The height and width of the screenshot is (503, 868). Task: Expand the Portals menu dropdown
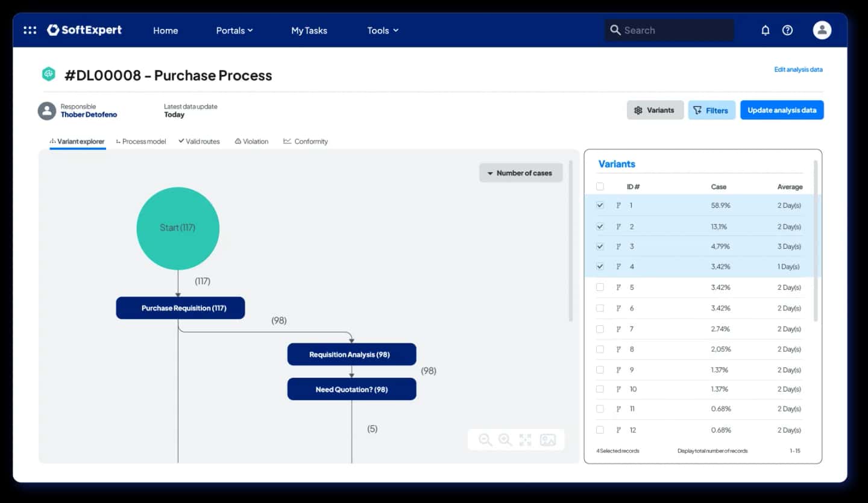(x=234, y=30)
